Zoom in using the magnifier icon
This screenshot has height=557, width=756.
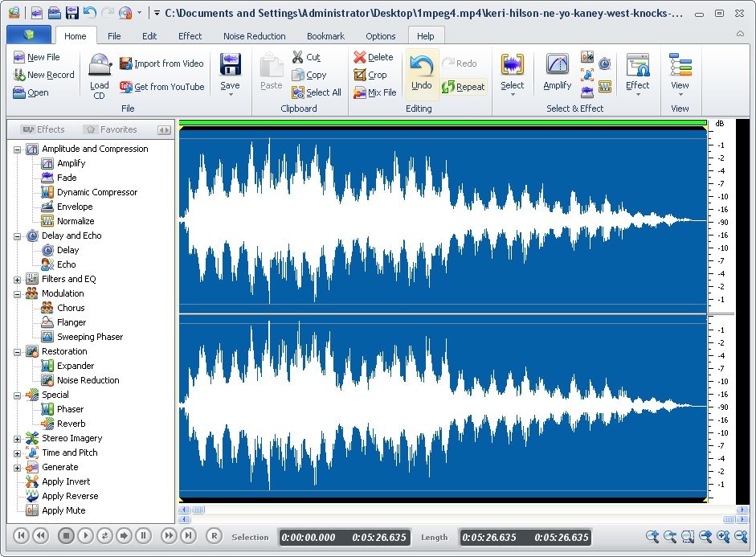652,536
